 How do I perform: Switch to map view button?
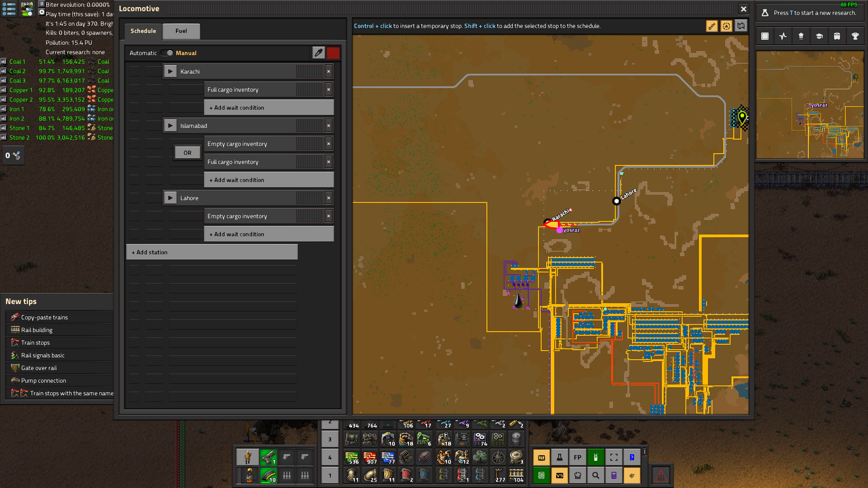coord(741,26)
